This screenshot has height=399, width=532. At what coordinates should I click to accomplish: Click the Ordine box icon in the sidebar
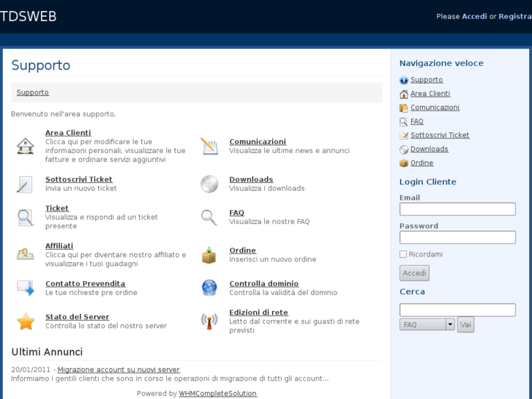[404, 163]
